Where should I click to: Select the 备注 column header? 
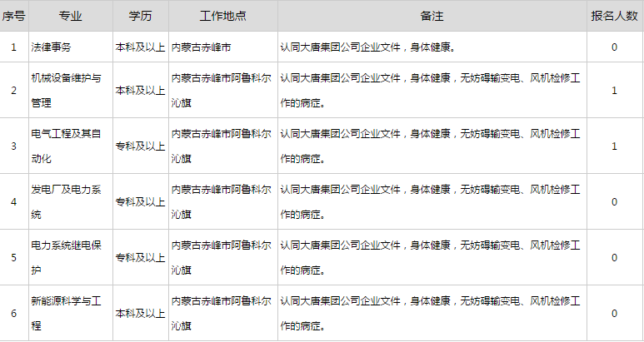pyautogui.click(x=431, y=16)
